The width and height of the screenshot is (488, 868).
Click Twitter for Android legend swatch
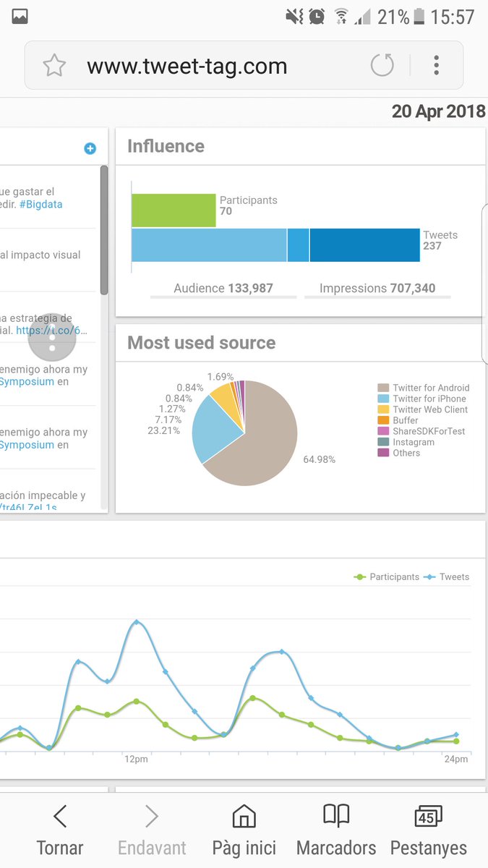tap(383, 388)
